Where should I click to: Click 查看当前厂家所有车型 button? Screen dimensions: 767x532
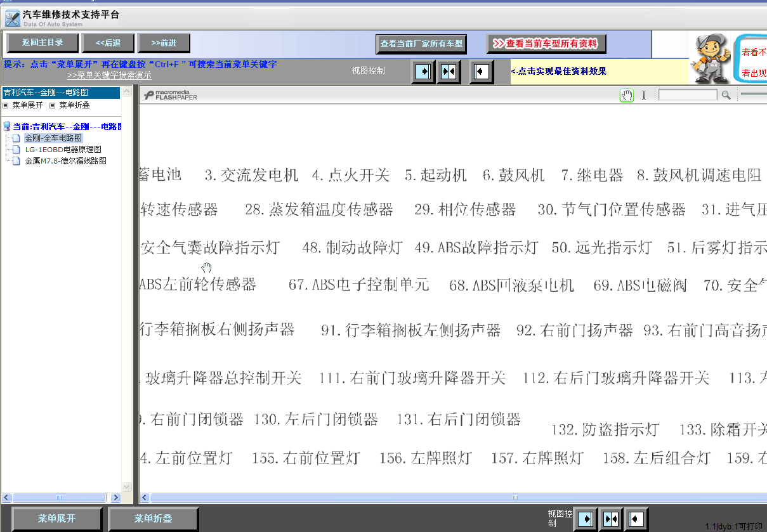pyautogui.click(x=421, y=44)
